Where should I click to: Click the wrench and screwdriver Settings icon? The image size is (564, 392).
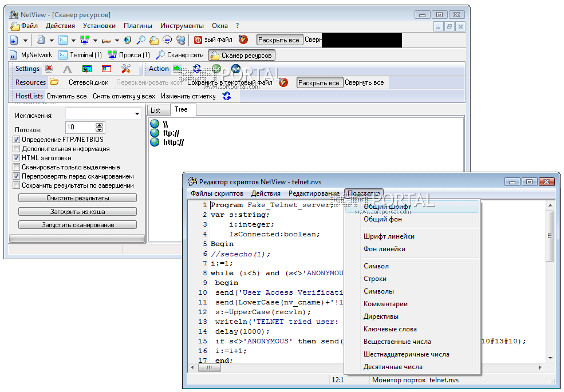(x=126, y=69)
